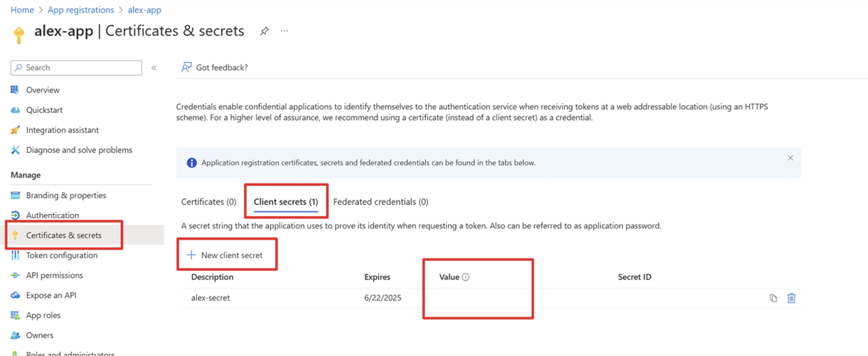Click the Expose an API cloud icon

[x=15, y=295]
